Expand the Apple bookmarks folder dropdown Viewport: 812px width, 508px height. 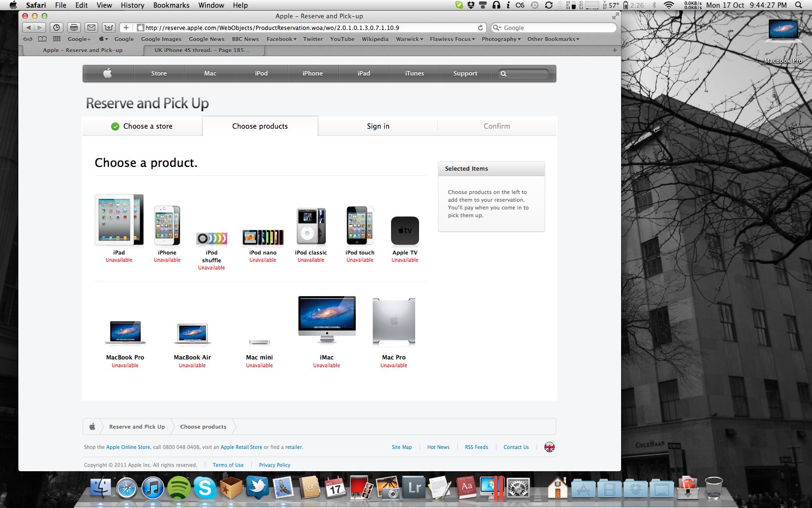(103, 39)
